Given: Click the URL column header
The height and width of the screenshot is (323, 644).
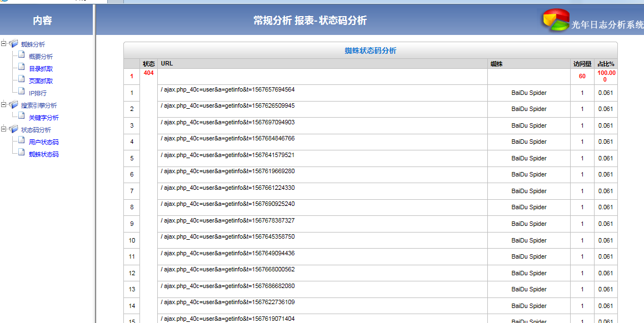Looking at the screenshot, I should pyautogui.click(x=167, y=64).
